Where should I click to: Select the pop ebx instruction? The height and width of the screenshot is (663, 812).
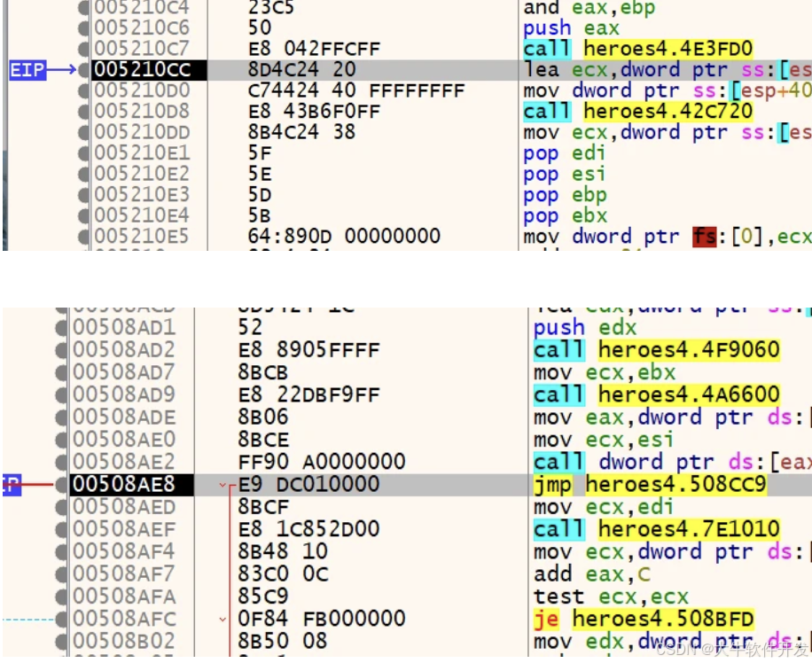[x=565, y=215]
